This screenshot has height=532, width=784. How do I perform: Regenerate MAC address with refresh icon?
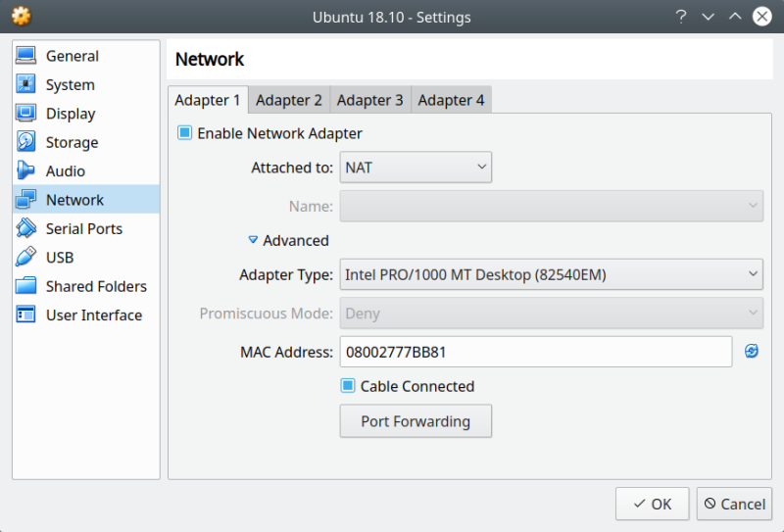click(x=752, y=351)
